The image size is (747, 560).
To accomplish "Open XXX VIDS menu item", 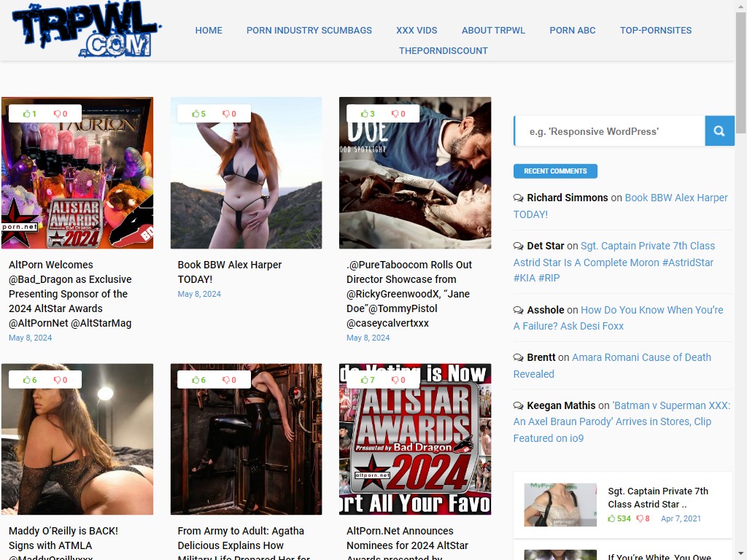I will click(417, 30).
